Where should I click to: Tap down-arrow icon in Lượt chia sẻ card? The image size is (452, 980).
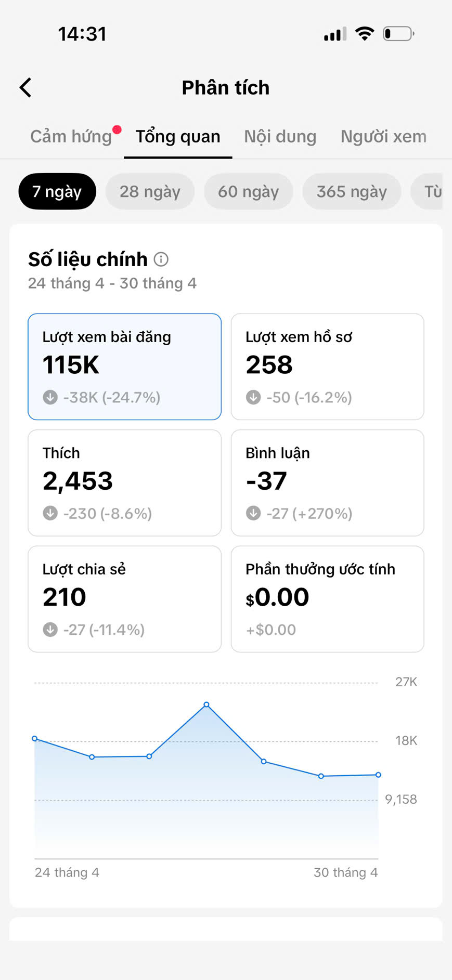[50, 630]
